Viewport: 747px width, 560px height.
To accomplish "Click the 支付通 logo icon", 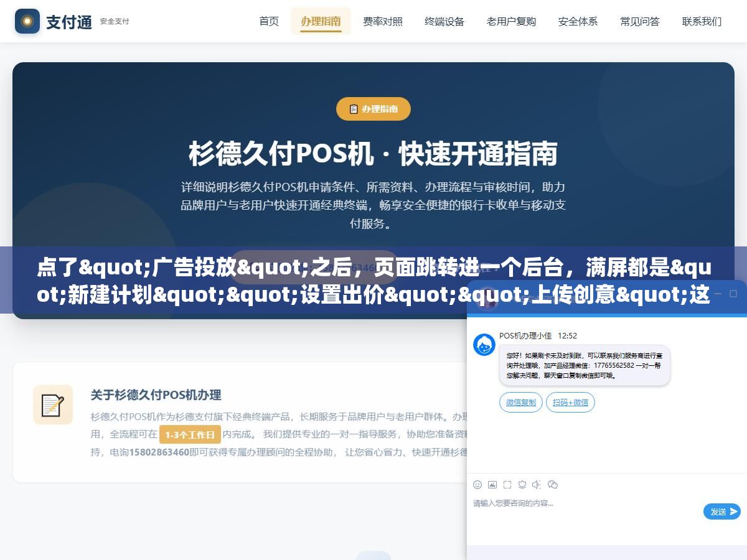I will click(27, 21).
